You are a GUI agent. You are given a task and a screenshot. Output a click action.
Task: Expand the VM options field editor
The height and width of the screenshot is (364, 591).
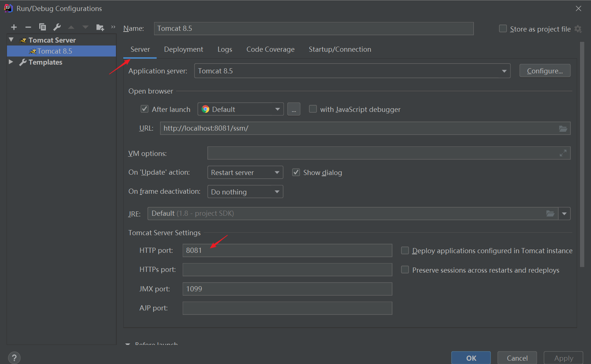tap(563, 153)
